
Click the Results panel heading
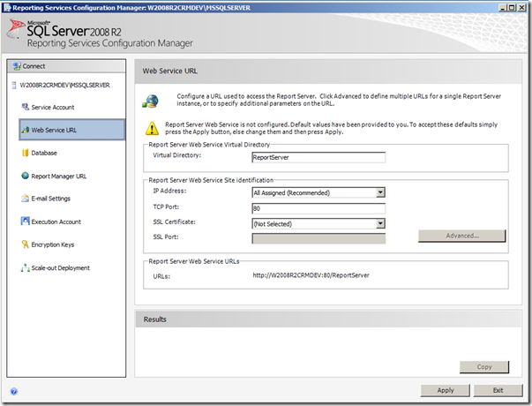[155, 320]
